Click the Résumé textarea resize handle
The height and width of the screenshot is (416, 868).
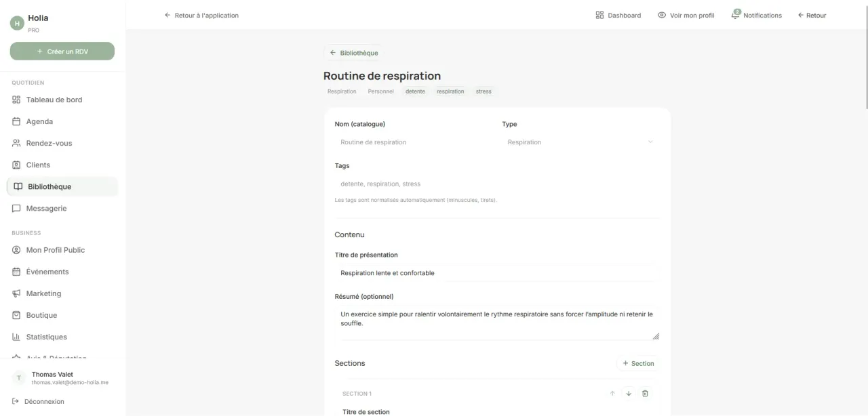(x=656, y=336)
